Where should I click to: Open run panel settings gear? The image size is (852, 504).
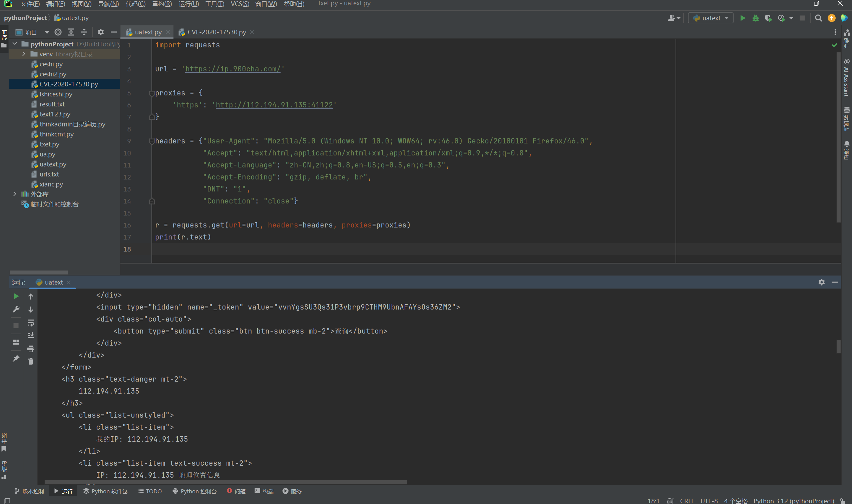pyautogui.click(x=821, y=282)
